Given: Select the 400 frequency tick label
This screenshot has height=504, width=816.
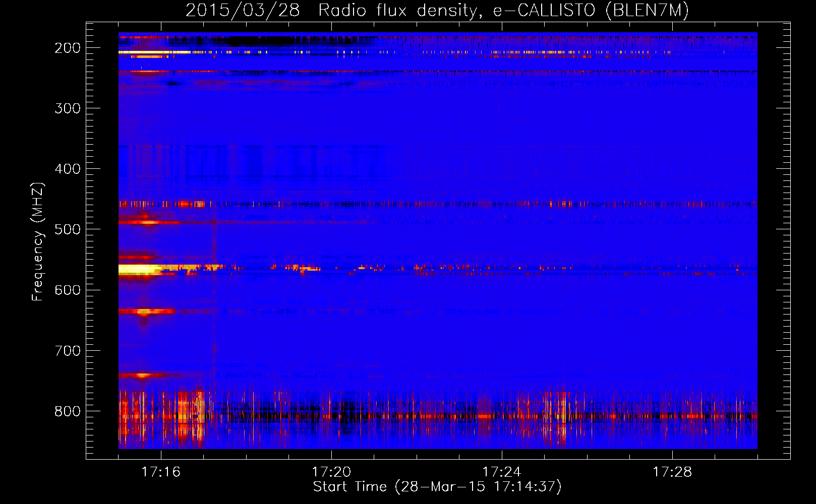Looking at the screenshot, I should tap(68, 169).
